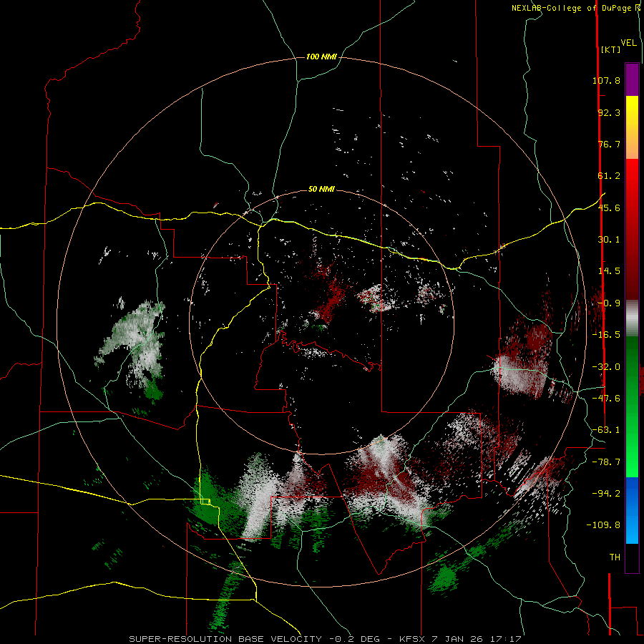Click the 7 JAN 26 date text
This screenshot has height=644, width=644.
[457, 639]
